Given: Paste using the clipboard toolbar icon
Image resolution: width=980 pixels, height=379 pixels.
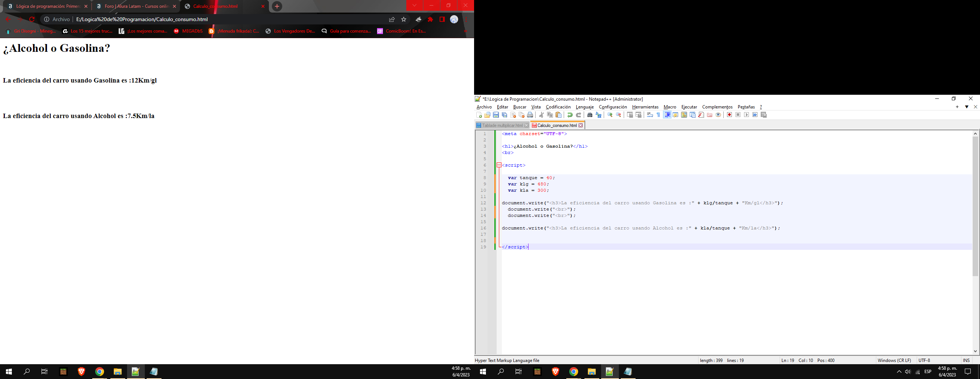Looking at the screenshot, I should (559, 115).
